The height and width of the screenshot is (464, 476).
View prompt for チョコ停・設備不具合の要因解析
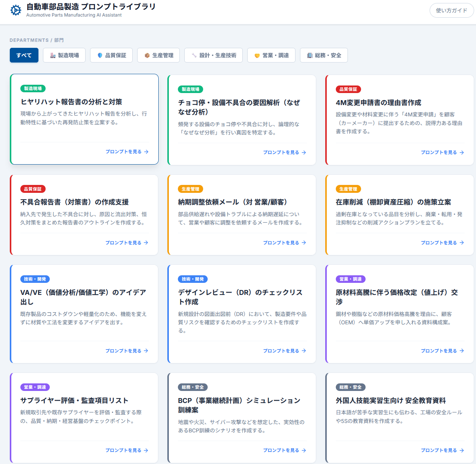pyautogui.click(x=284, y=153)
